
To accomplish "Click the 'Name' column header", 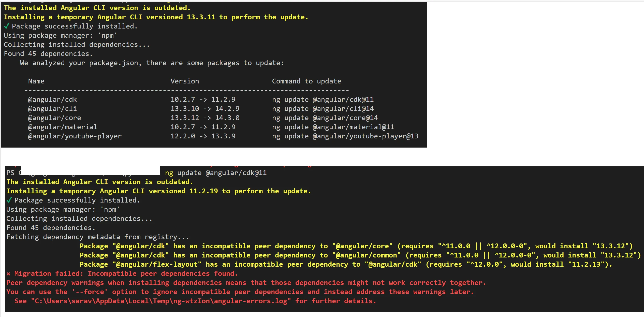I will point(36,81).
